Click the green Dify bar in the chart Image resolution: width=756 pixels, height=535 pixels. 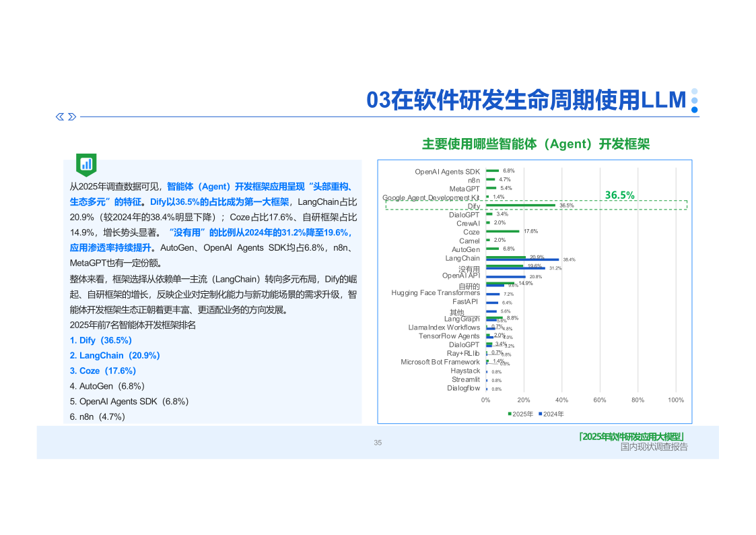click(x=520, y=205)
